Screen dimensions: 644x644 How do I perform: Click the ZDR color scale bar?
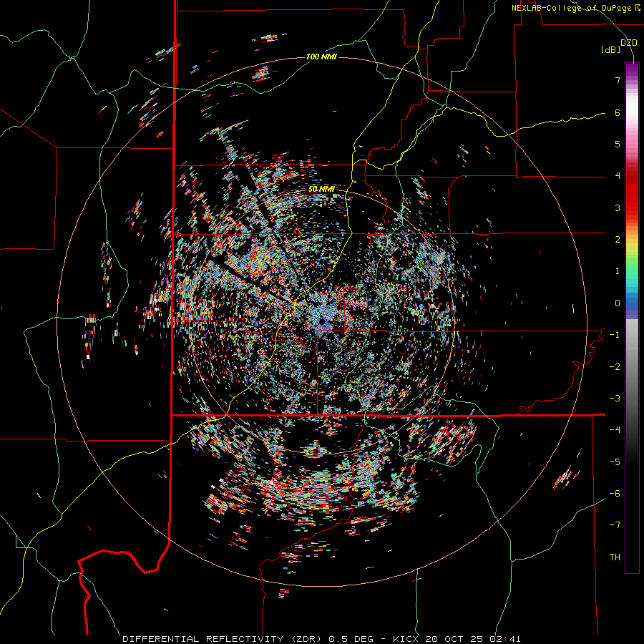click(x=632, y=318)
